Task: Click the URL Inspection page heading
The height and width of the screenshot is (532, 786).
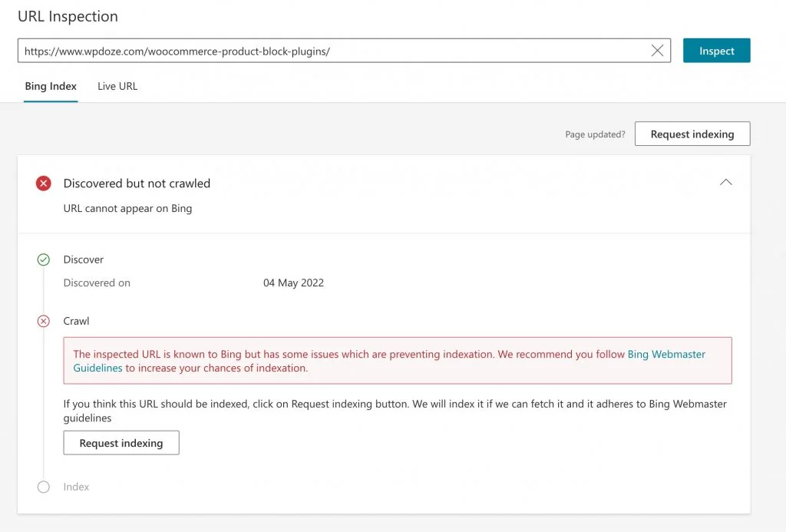Action: click(x=68, y=16)
